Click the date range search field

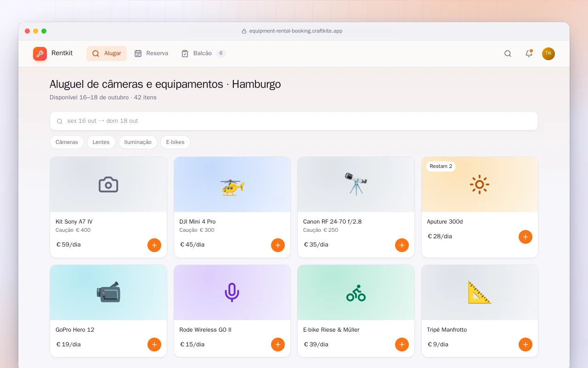(294, 121)
